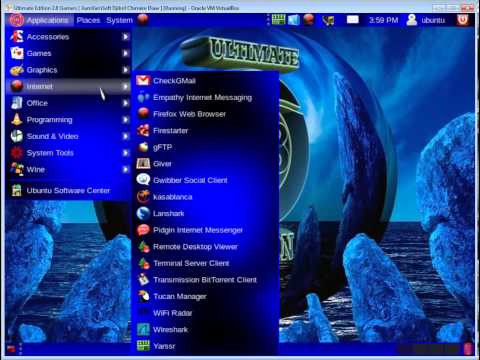Click the Wireshark icon
The image size is (480, 360).
coord(143,329)
